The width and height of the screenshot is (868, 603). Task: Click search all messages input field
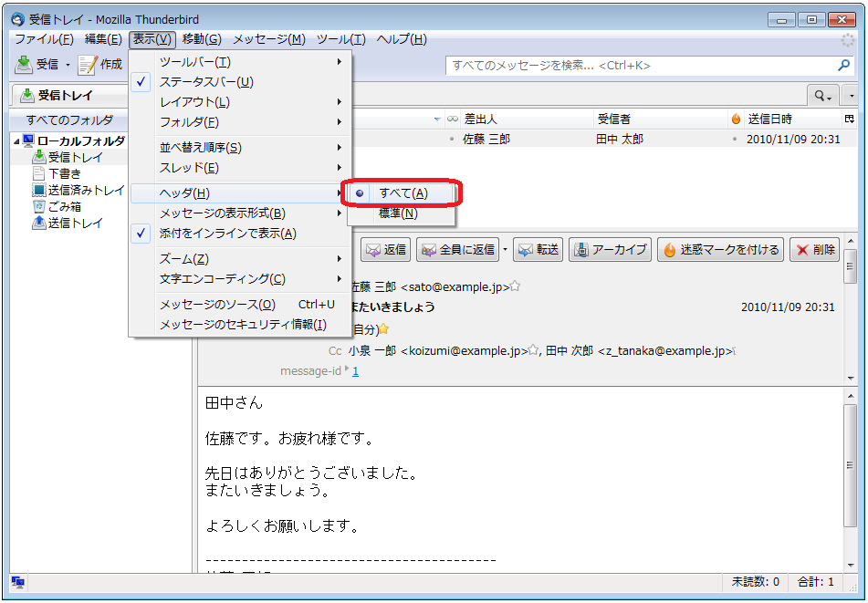[x=643, y=66]
